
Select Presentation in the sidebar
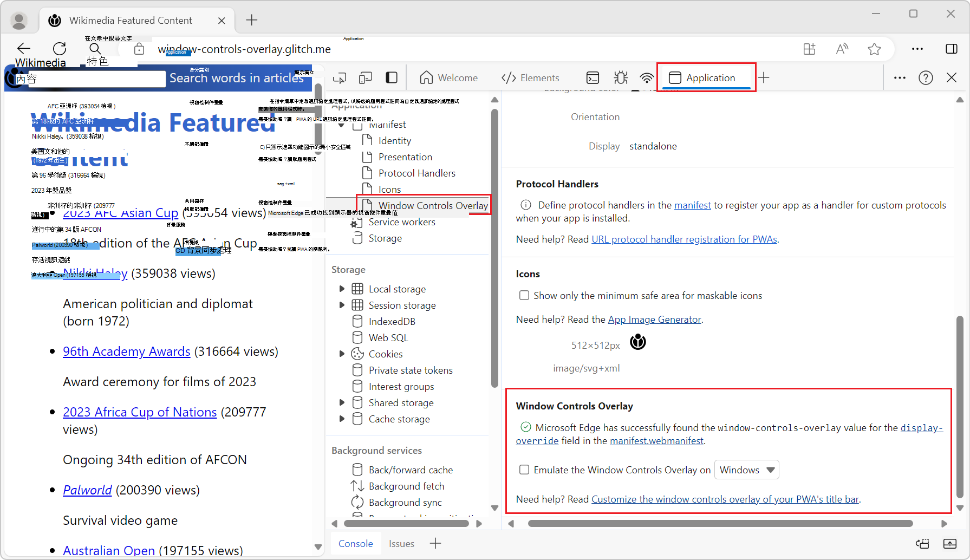pos(406,157)
